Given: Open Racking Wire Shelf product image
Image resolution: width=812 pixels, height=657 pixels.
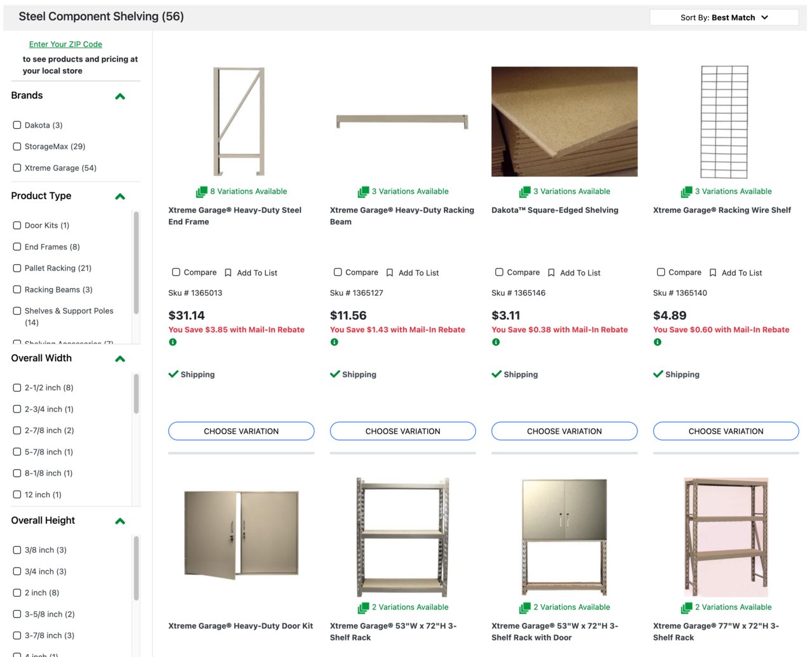Looking at the screenshot, I should 724,122.
